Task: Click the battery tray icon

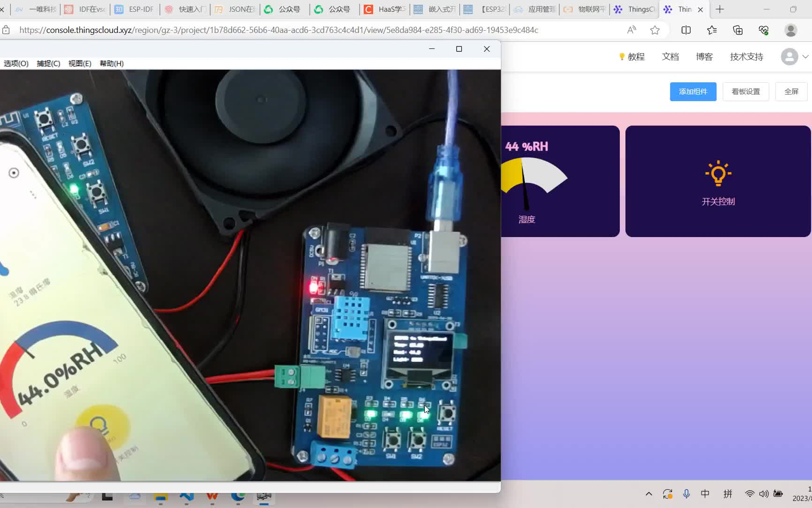Action: pyautogui.click(x=778, y=494)
